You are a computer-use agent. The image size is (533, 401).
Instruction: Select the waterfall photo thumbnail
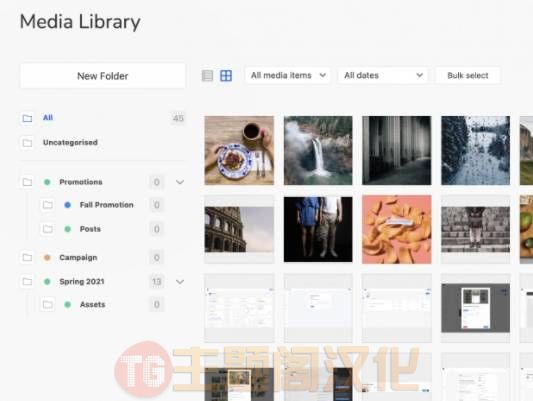pos(318,150)
